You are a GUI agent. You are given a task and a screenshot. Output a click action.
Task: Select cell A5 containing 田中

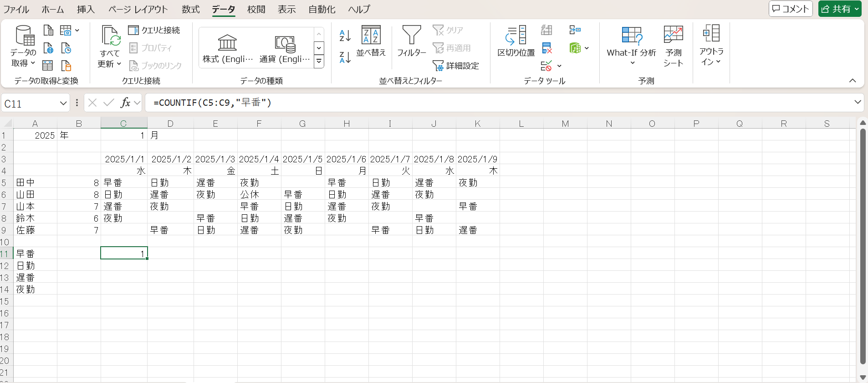[x=35, y=182]
